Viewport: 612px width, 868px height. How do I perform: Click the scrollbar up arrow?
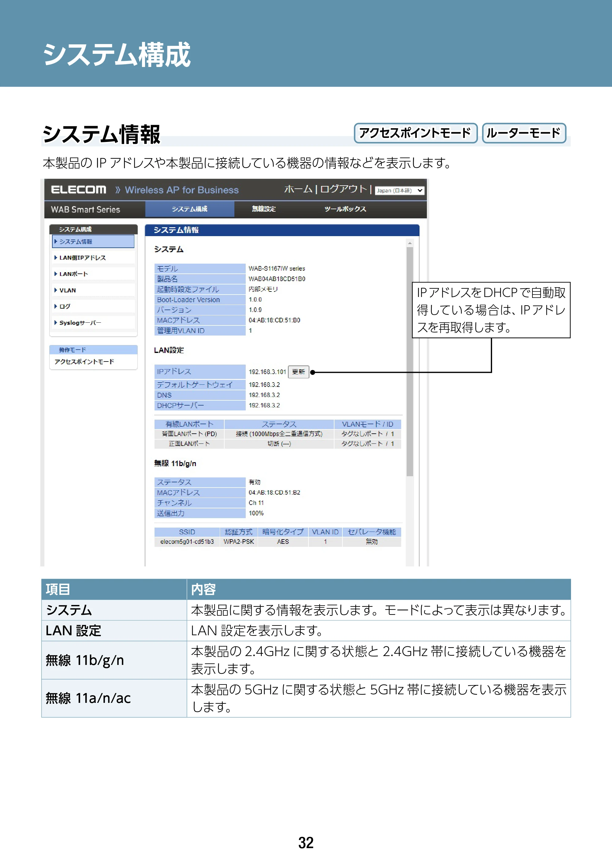click(410, 243)
